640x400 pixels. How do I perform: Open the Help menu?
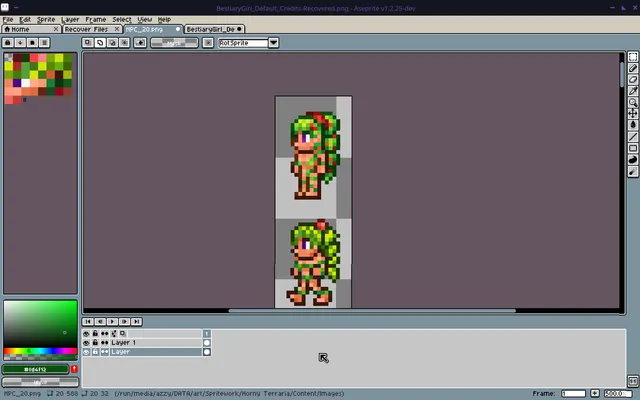coord(164,19)
